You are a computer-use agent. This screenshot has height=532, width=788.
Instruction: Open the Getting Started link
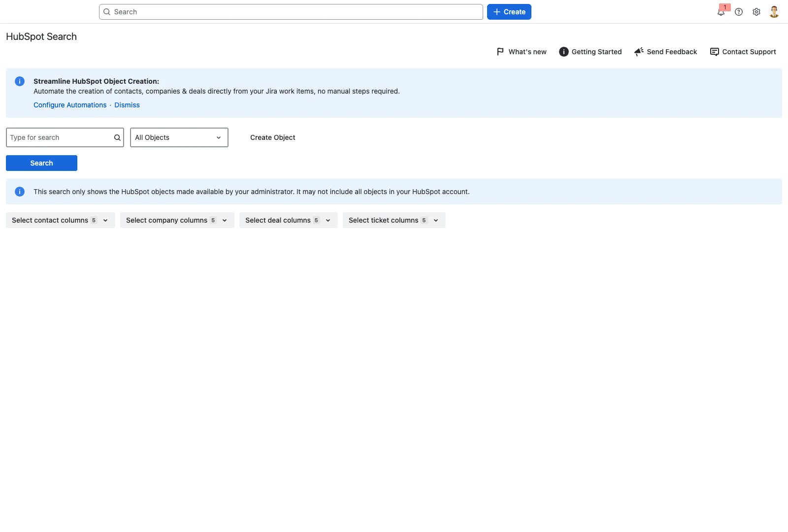click(591, 52)
